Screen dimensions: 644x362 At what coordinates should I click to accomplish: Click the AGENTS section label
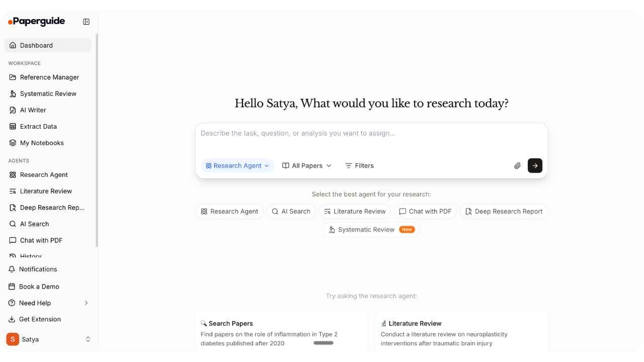coord(19,161)
